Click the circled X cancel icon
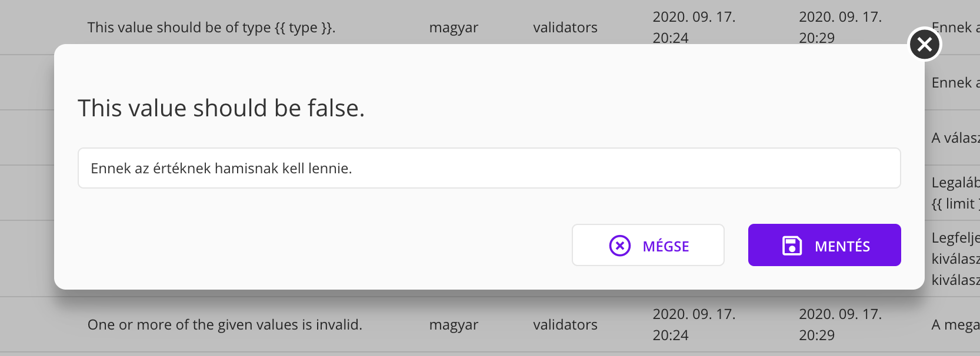This screenshot has height=356, width=980. (619, 246)
